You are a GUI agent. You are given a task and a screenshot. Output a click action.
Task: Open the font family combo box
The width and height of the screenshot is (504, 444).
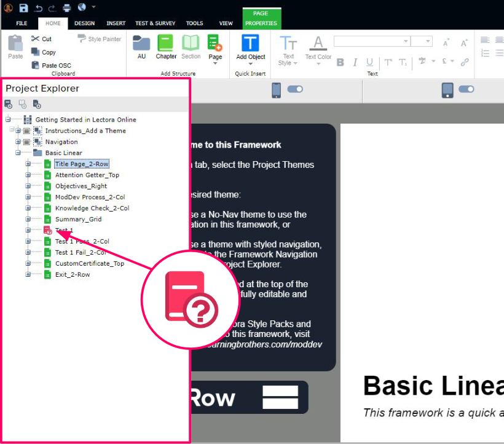(x=372, y=41)
